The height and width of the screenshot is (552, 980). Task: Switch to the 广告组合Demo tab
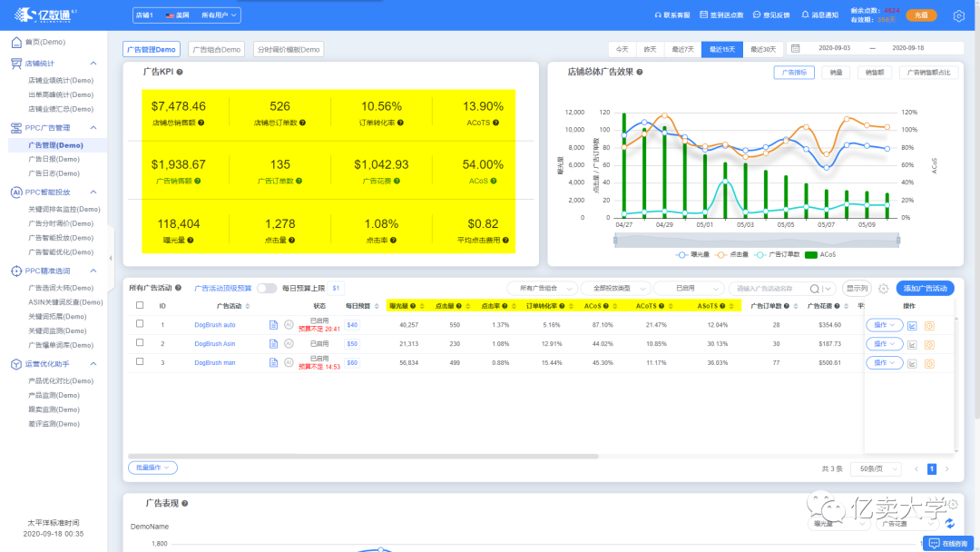(x=217, y=49)
